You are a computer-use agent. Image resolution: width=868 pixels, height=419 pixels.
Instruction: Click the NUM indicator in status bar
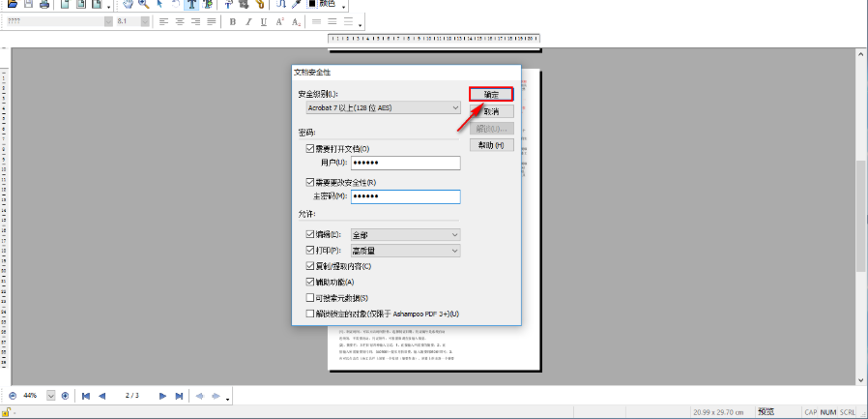click(x=828, y=412)
